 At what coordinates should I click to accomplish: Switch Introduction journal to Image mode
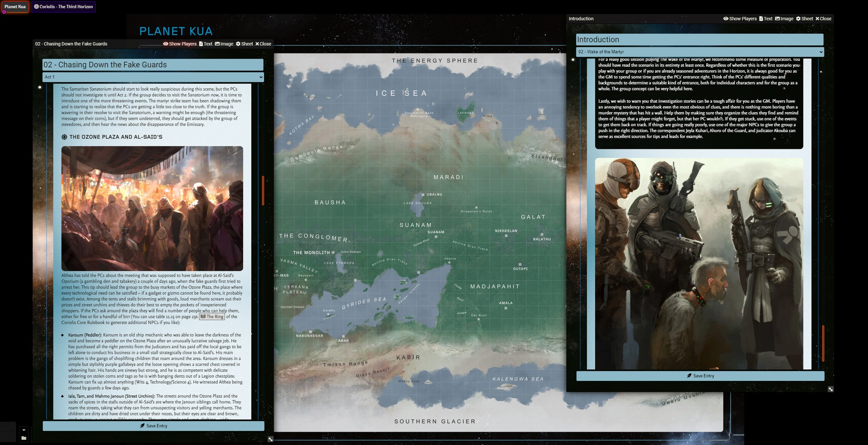[784, 19]
